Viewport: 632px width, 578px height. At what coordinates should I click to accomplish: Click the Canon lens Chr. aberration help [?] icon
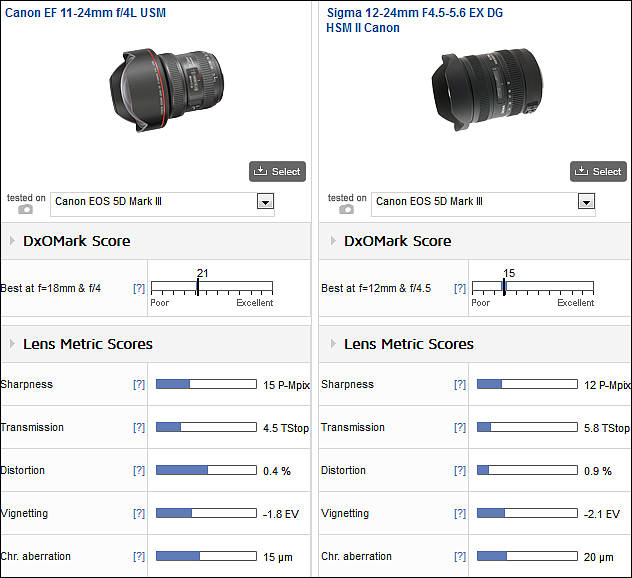[x=139, y=557]
